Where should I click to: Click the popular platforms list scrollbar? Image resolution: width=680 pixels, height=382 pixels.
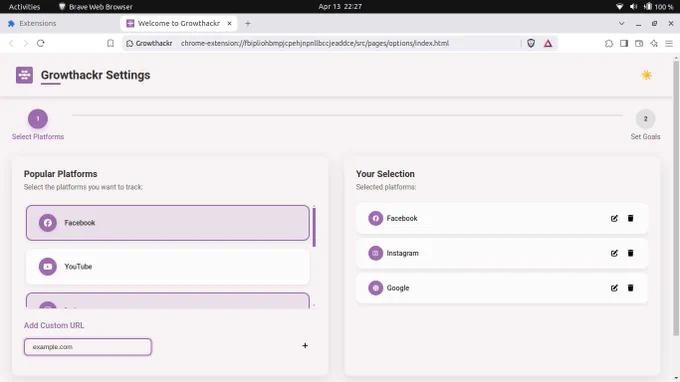(x=314, y=227)
